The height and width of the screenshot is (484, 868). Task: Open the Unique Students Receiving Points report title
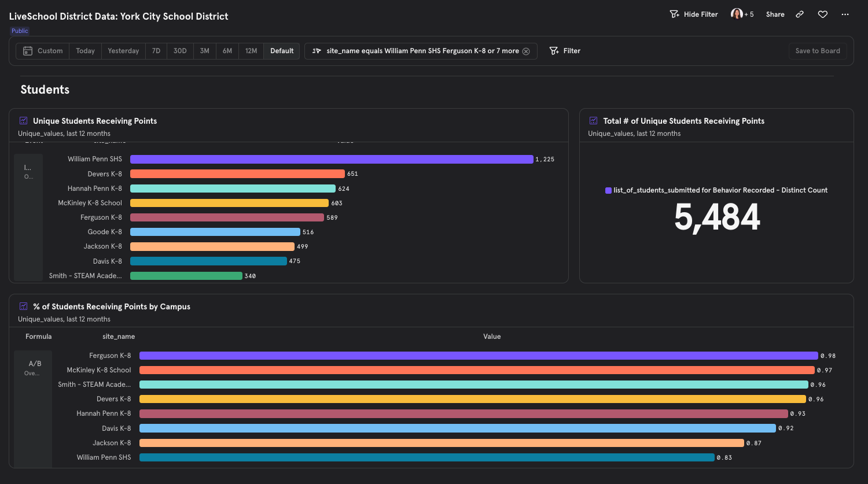click(95, 121)
